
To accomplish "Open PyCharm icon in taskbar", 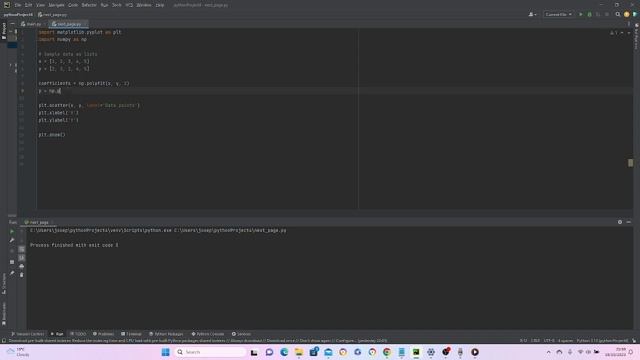I will pyautogui.click(x=416, y=352).
